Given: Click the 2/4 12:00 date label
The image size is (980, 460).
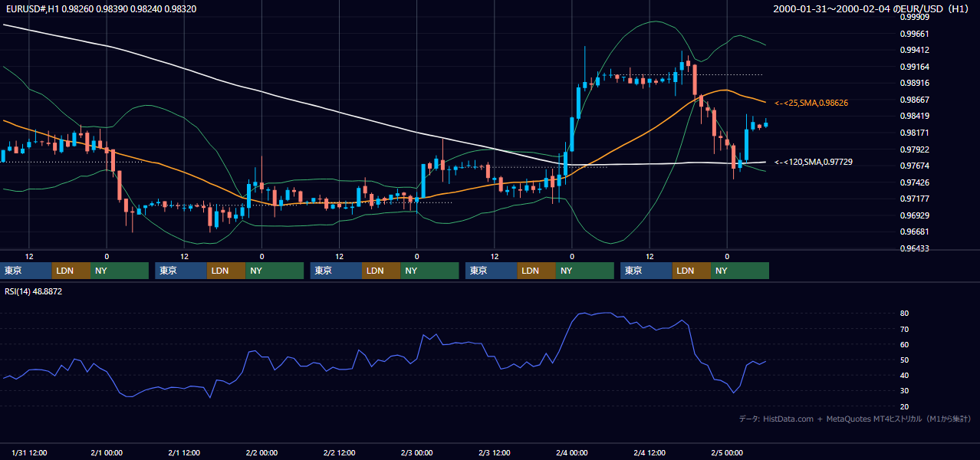Looking at the screenshot, I should pos(649,453).
